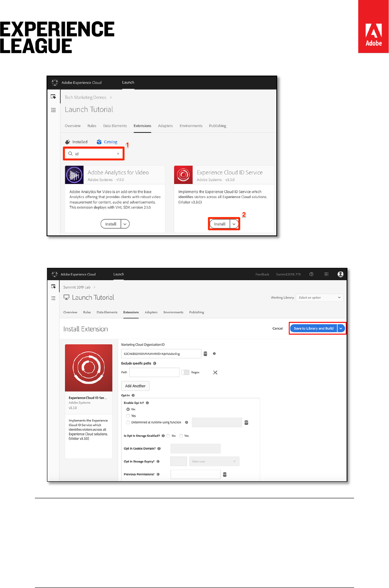Viewport: 389px width, 588px height.
Task: Click the Adobe logo on the page header
Action: pyautogui.click(x=373, y=27)
